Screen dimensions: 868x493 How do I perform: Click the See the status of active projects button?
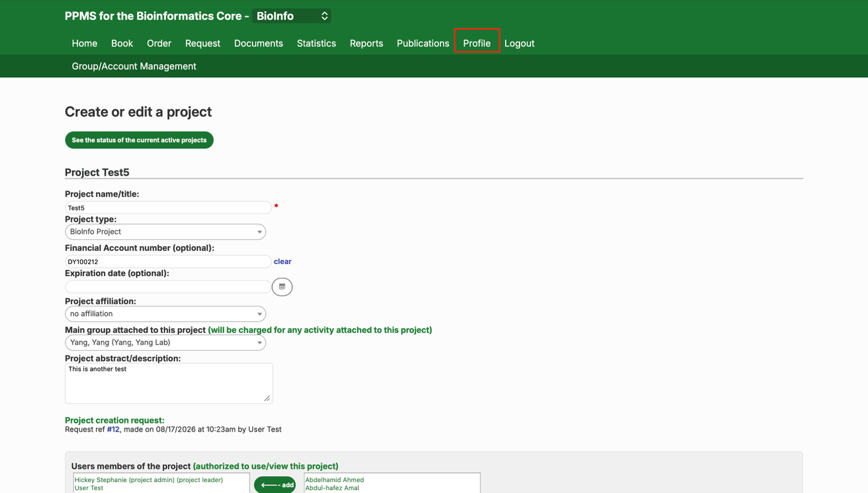(x=139, y=140)
